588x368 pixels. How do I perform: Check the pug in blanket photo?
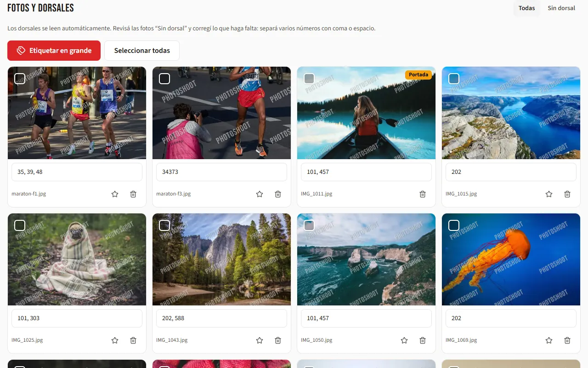coord(20,225)
